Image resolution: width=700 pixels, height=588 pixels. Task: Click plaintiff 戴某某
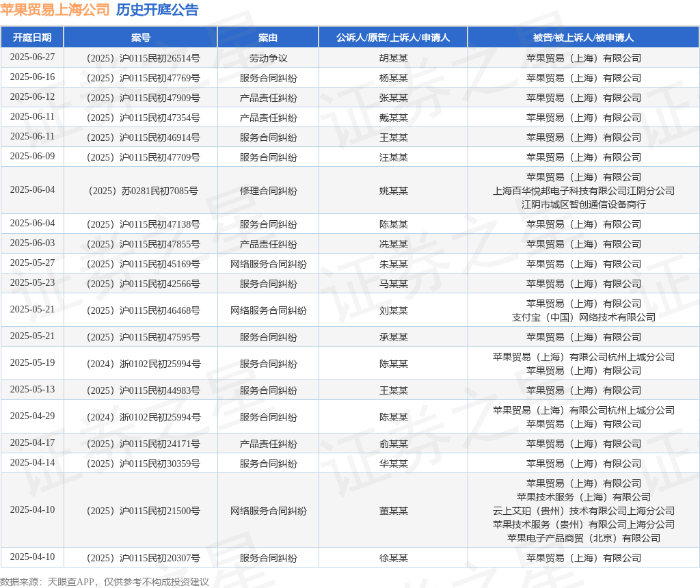click(393, 118)
